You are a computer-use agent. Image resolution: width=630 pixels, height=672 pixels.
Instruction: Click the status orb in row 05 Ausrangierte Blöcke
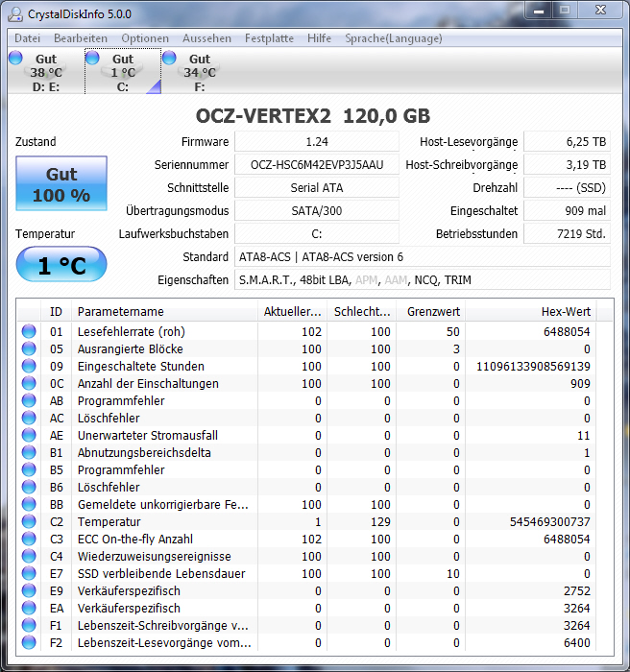coord(29,348)
